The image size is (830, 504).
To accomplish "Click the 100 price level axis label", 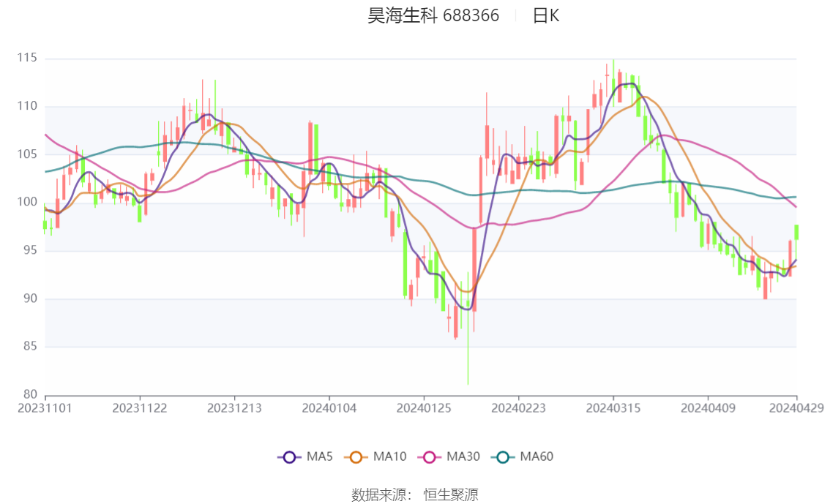I will (29, 202).
